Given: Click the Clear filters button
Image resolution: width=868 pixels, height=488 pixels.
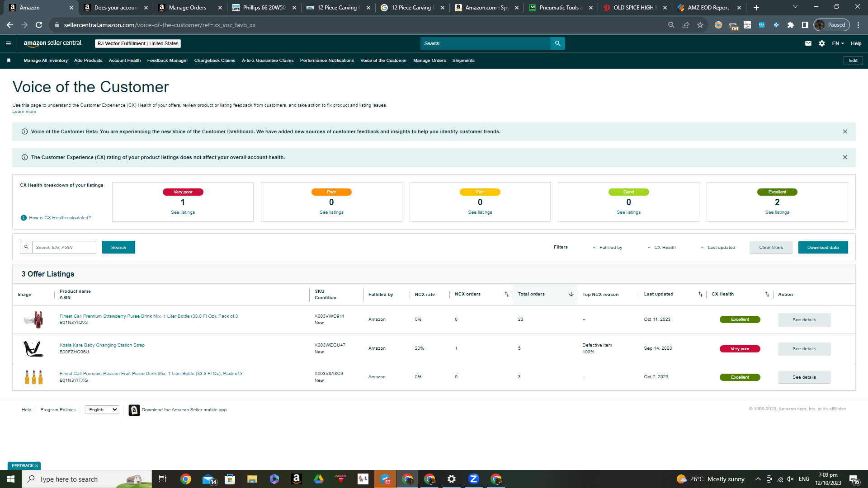Looking at the screenshot, I should (771, 248).
